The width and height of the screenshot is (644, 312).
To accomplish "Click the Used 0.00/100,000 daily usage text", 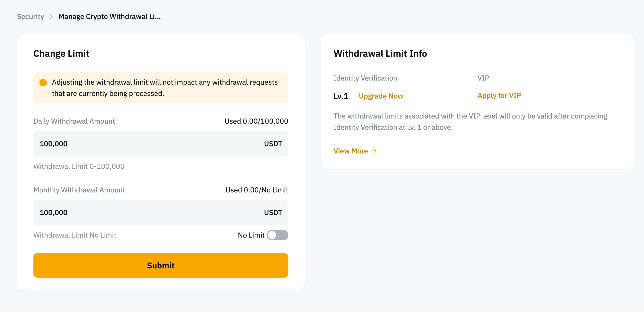I will pyautogui.click(x=256, y=121).
